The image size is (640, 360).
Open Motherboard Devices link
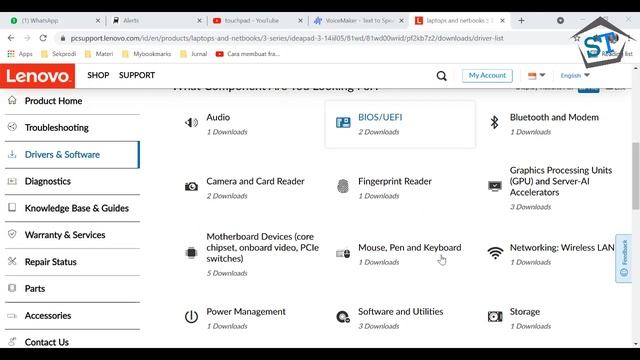(262, 247)
